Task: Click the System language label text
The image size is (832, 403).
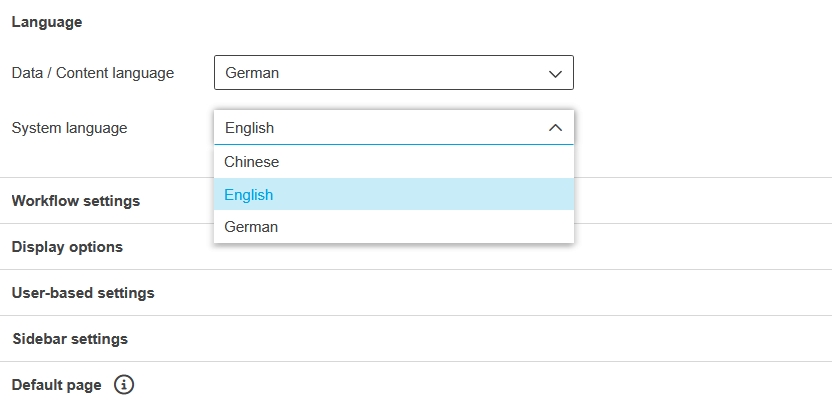Action: [x=69, y=128]
